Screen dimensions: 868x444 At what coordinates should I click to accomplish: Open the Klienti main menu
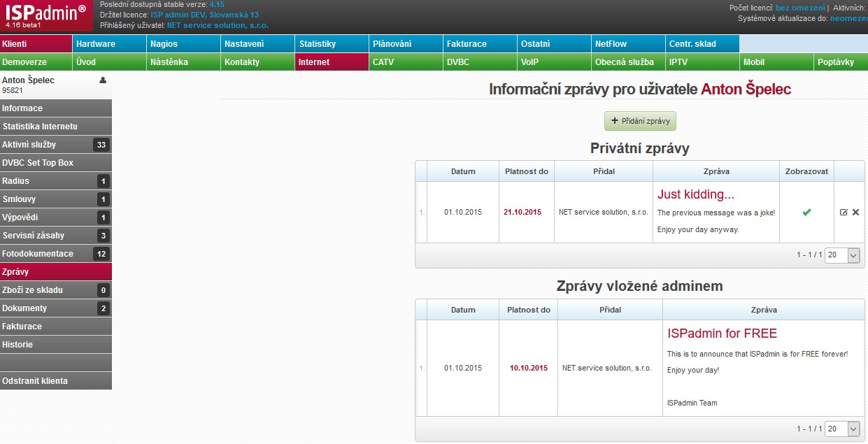click(x=36, y=43)
